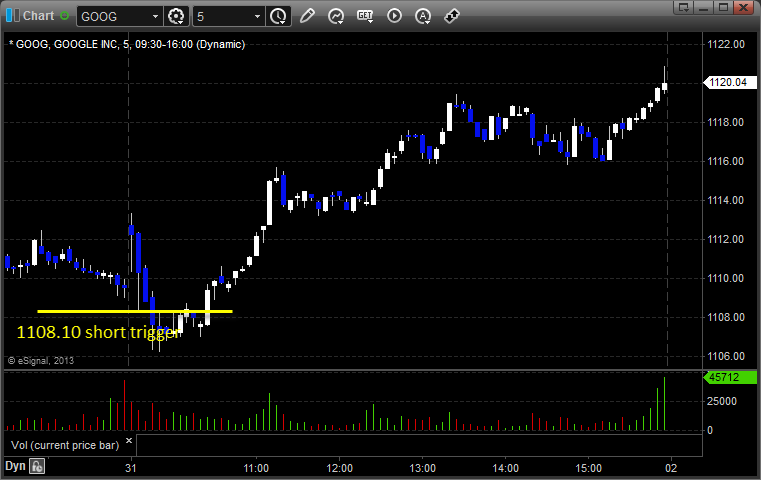Click the 14:00 time axis label
This screenshot has width=761, height=480.
506,468
